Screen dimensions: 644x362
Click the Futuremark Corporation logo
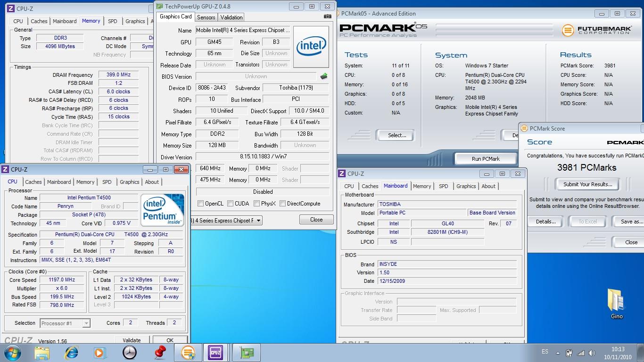[x=597, y=30]
